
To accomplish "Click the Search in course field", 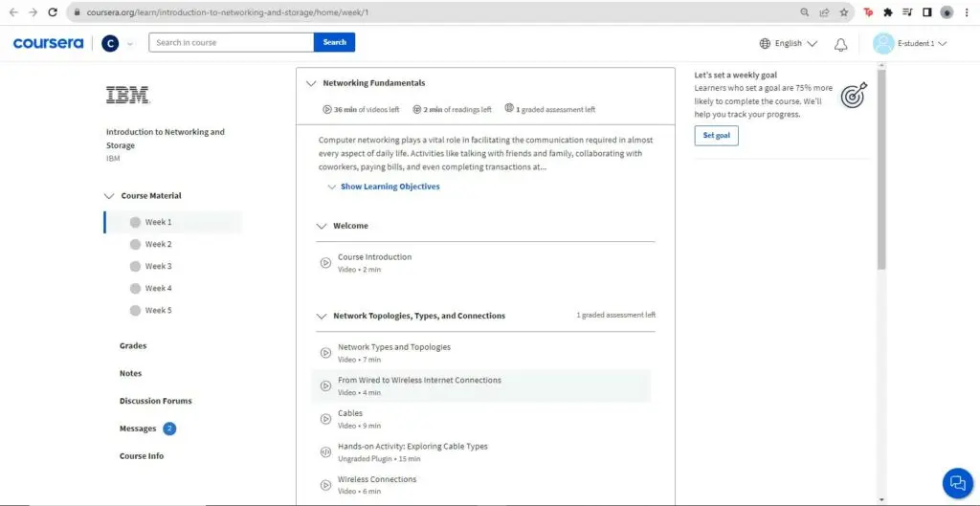I will (x=232, y=42).
